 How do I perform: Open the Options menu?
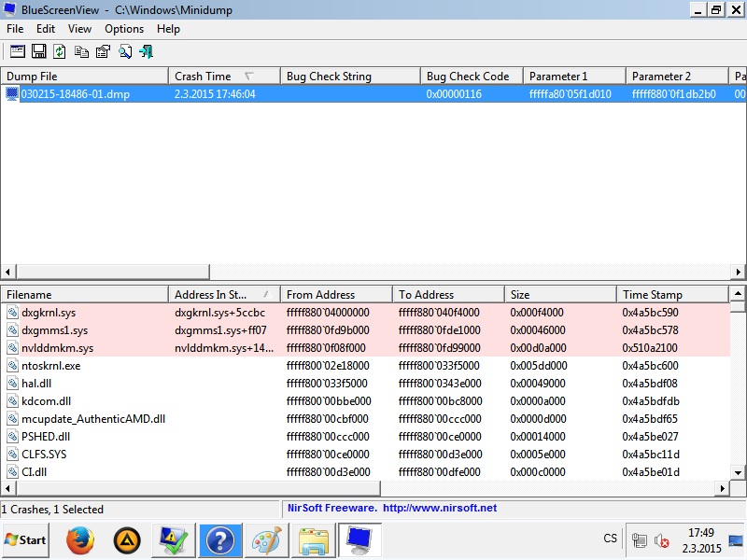(x=124, y=29)
